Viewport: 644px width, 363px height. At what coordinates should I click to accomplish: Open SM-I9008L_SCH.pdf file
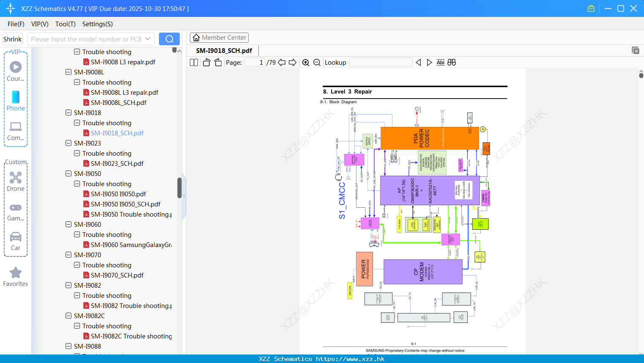click(x=118, y=102)
